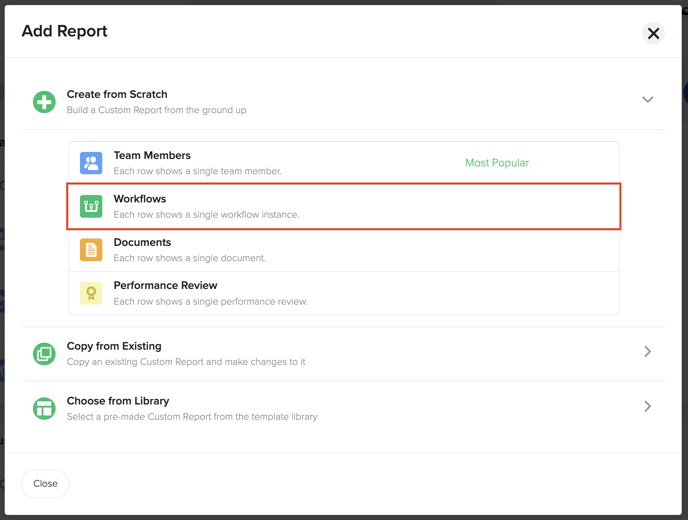Expand Copy from Existing arrow
The height and width of the screenshot is (520, 688).
(x=648, y=351)
